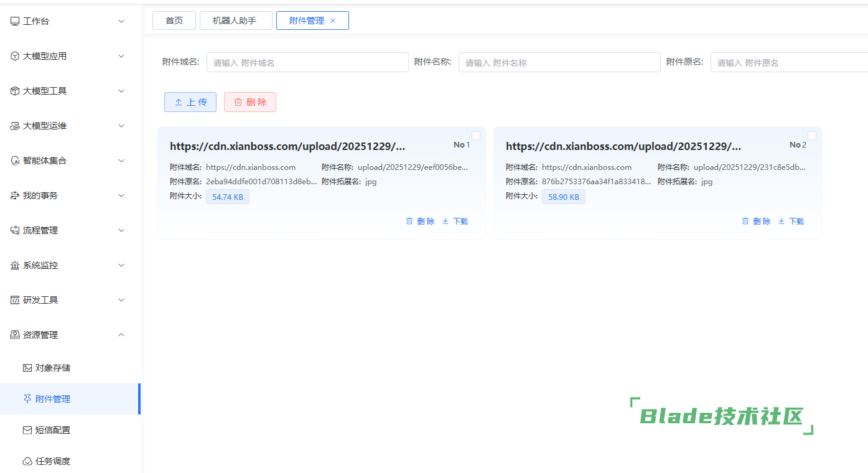The image size is (868, 473).
Task: Click the 智能体集合 icon in sidebar
Action: (x=15, y=161)
